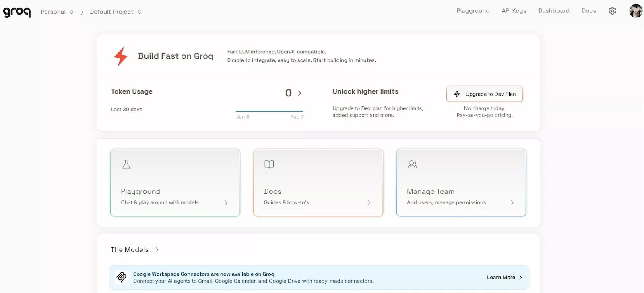Click 'Feb 7' chart date label
The width and height of the screenshot is (644, 293).
pos(297,117)
